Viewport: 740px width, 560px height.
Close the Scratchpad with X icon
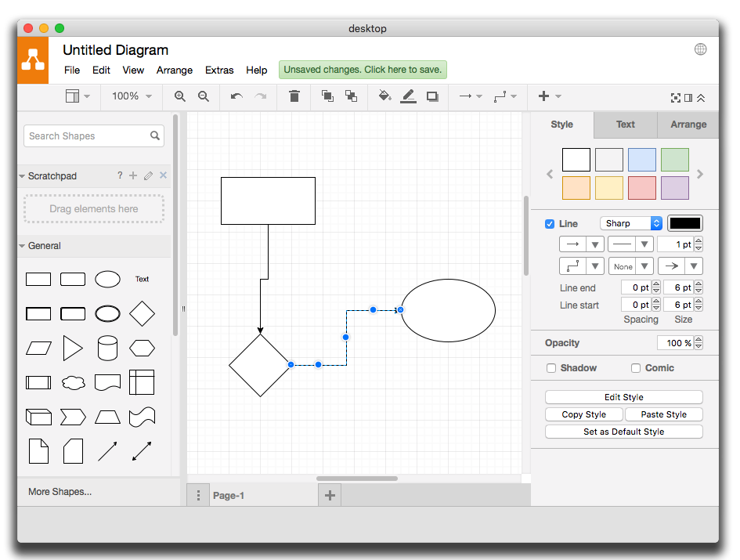[x=164, y=175]
